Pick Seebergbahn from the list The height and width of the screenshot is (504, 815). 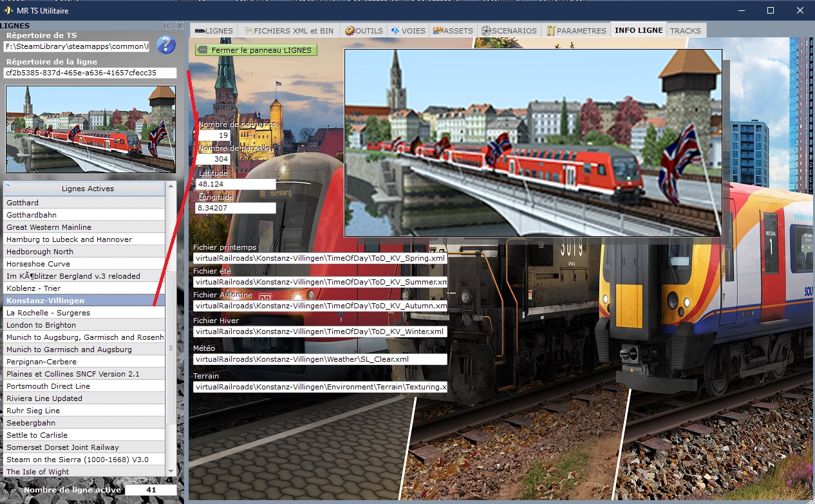coord(84,423)
